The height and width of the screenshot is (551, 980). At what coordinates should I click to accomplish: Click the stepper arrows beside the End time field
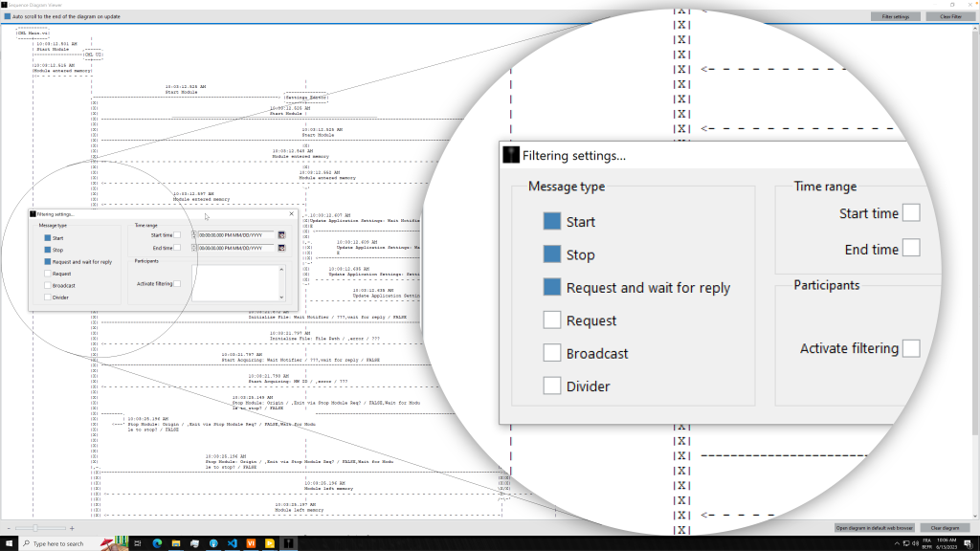pos(193,248)
